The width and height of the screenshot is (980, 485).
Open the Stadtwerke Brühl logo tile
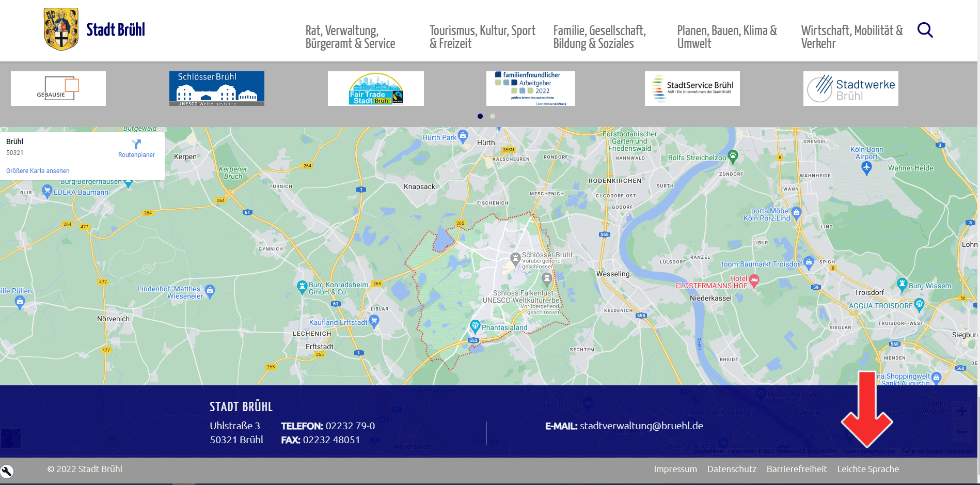851,89
